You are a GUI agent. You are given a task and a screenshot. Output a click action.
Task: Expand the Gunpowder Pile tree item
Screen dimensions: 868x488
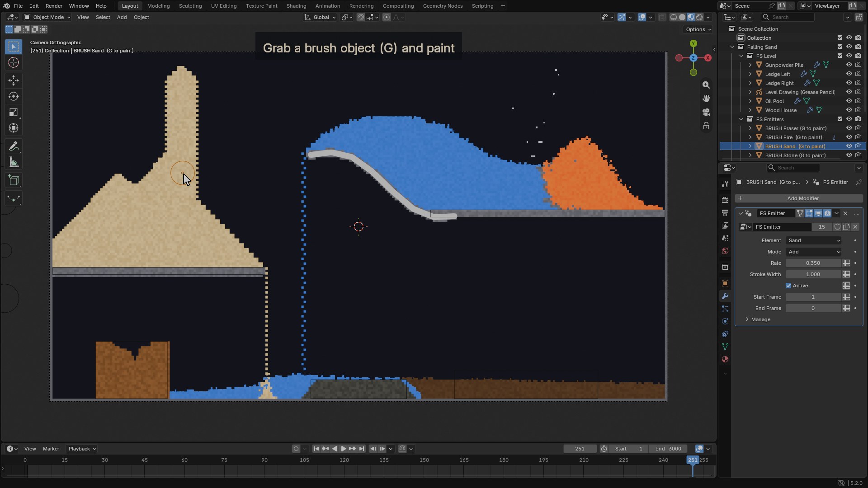click(x=750, y=65)
